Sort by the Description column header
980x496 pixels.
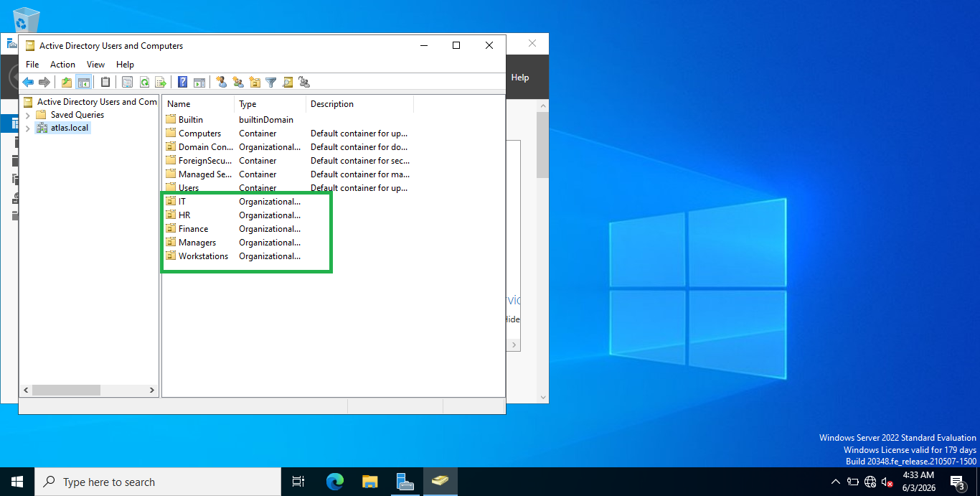[360, 104]
